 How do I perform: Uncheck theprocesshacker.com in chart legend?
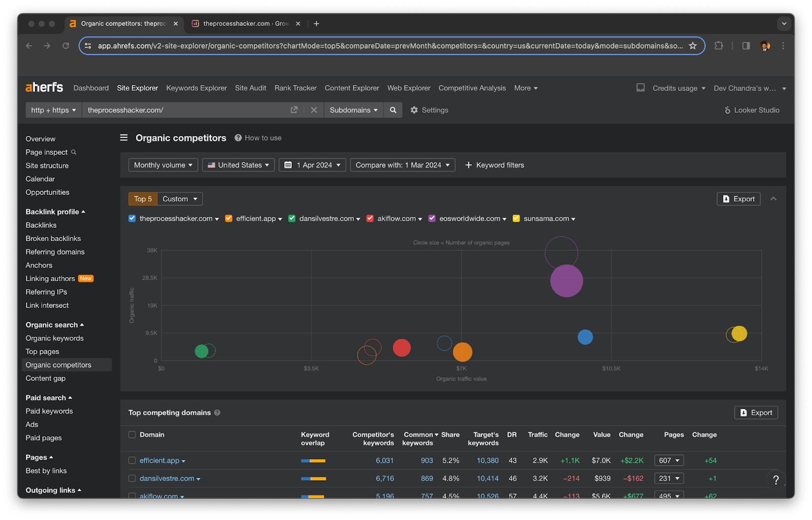[x=132, y=219]
